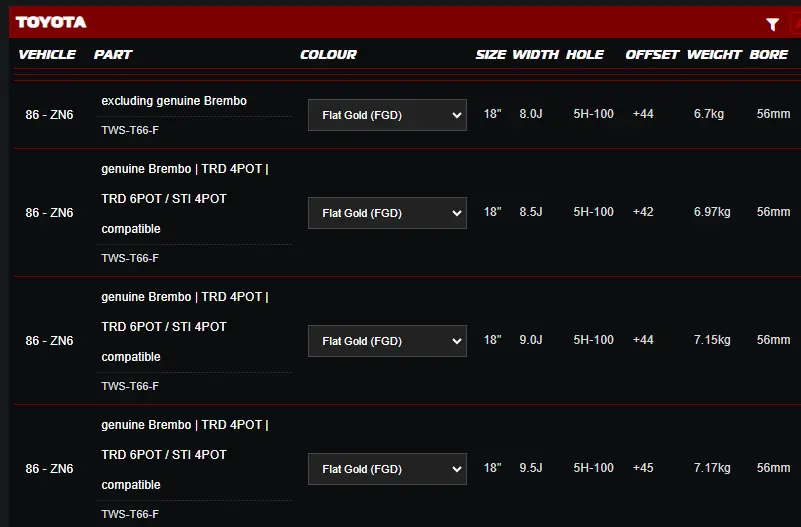Open colour dropdown for 8.0J width row
The width and height of the screenshot is (801, 527).
pos(387,115)
